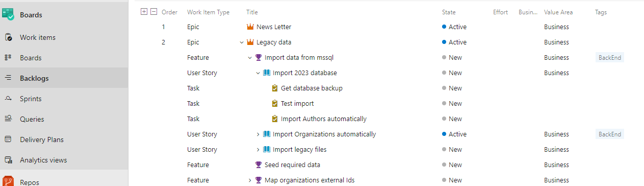644x186 pixels.
Task: Click the crown icon for News Letter epic
Action: [250, 27]
